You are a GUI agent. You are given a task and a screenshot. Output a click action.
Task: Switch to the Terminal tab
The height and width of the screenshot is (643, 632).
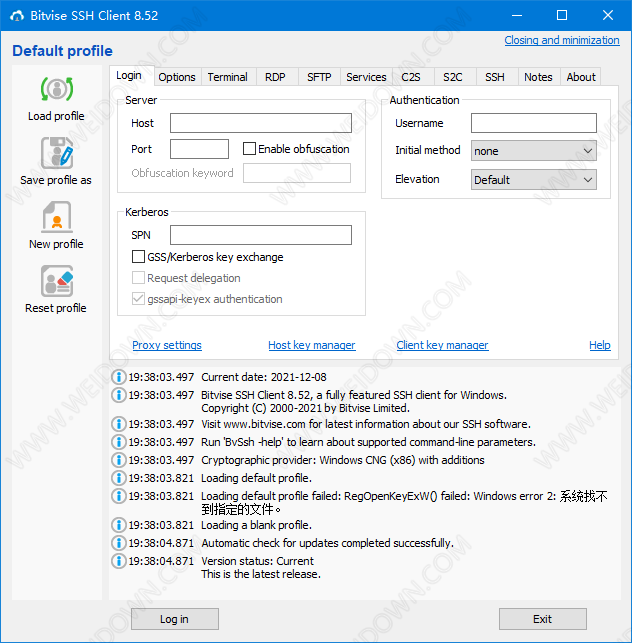(x=228, y=77)
